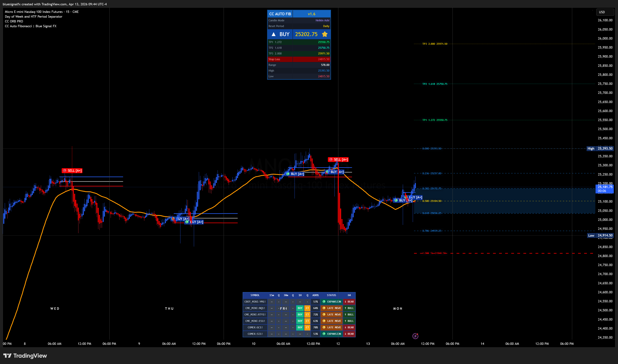
Task: Select Friday morning's BUY [A+] signal label
Action: (295, 174)
